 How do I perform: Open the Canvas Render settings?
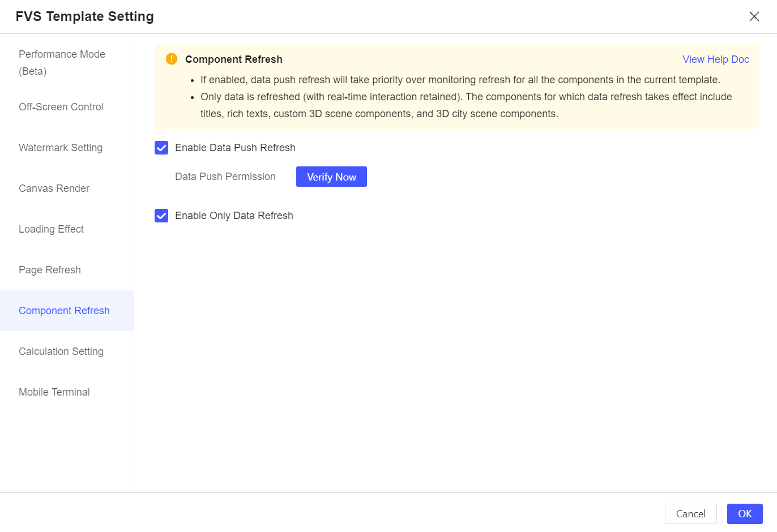coord(54,188)
